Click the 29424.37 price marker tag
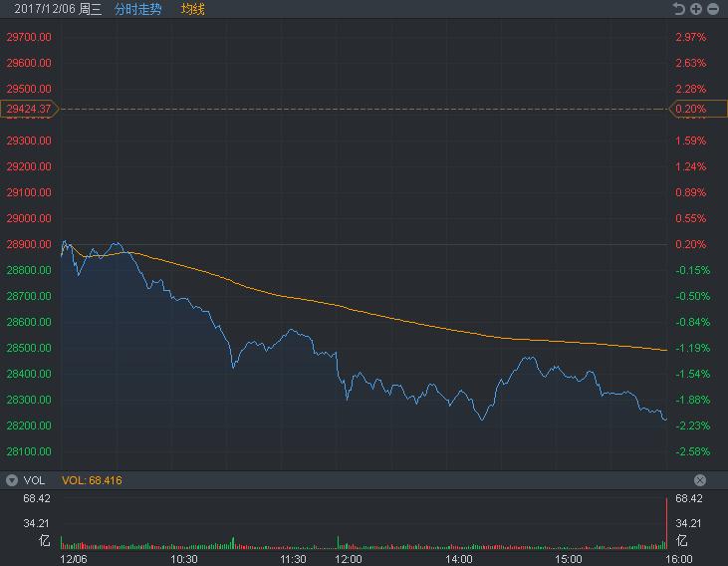The image size is (728, 566). point(29,109)
